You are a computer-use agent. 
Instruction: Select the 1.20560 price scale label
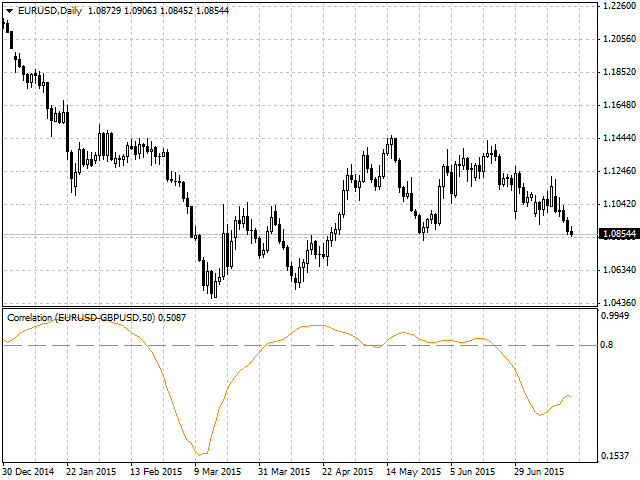[620, 39]
